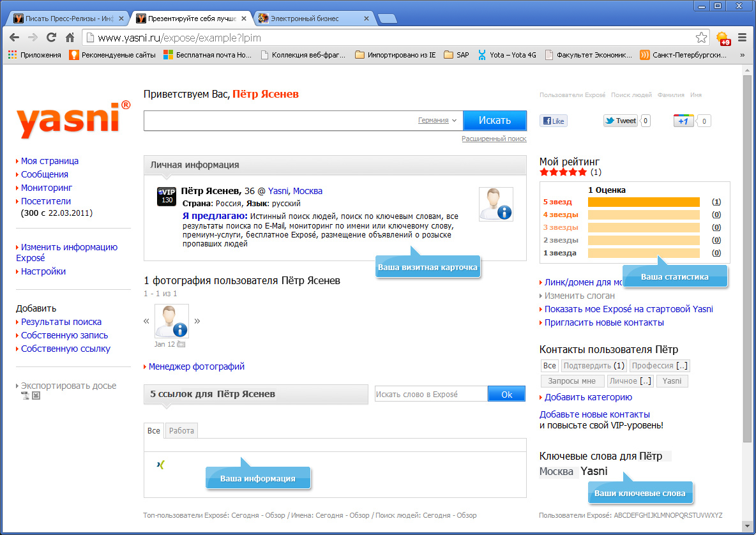
Task: Open a new browser tab
Action: coord(387,19)
